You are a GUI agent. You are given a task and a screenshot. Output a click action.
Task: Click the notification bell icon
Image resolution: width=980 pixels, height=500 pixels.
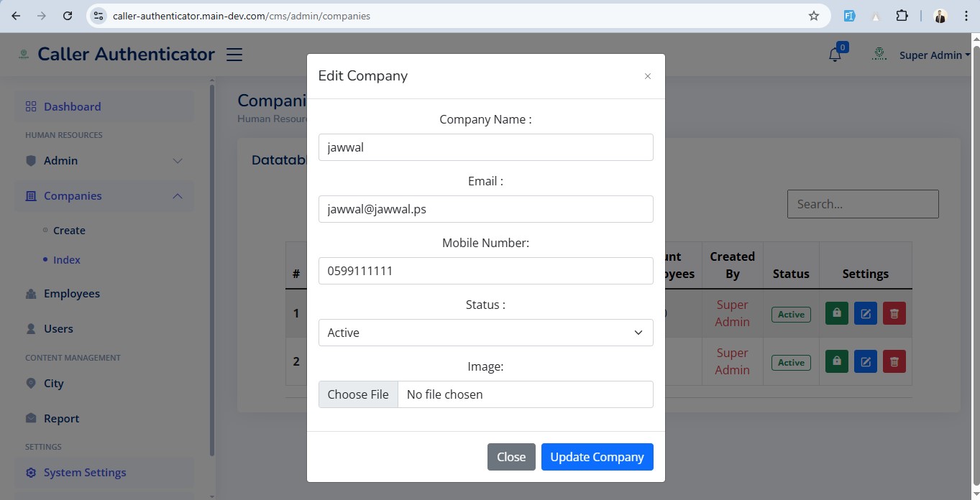835,55
